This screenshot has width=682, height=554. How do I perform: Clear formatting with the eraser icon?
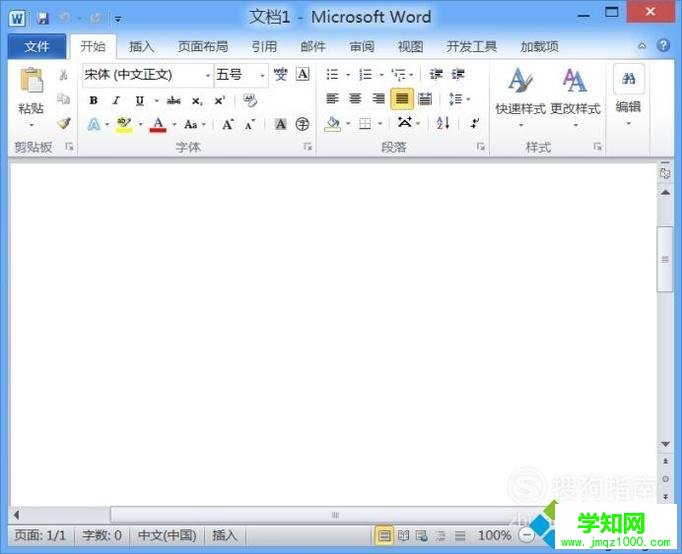250,100
